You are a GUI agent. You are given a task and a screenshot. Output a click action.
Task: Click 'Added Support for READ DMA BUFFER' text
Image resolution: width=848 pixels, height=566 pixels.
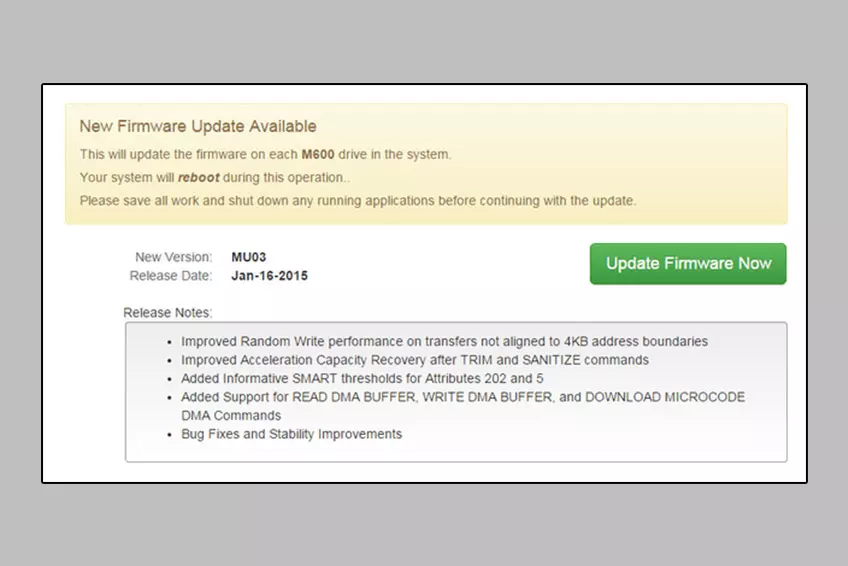[x=305, y=397]
